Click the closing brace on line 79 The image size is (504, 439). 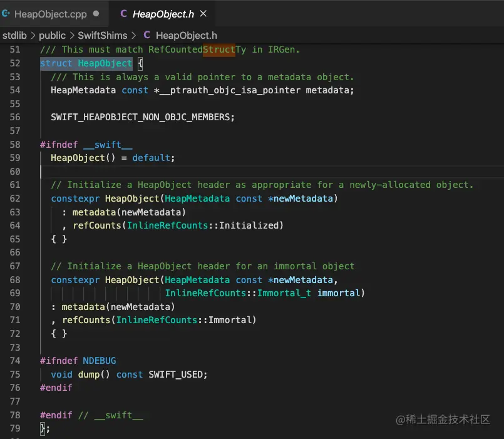coord(43,429)
